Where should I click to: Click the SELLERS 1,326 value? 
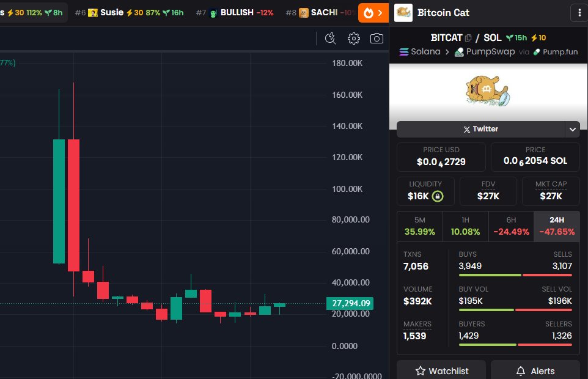click(562, 336)
